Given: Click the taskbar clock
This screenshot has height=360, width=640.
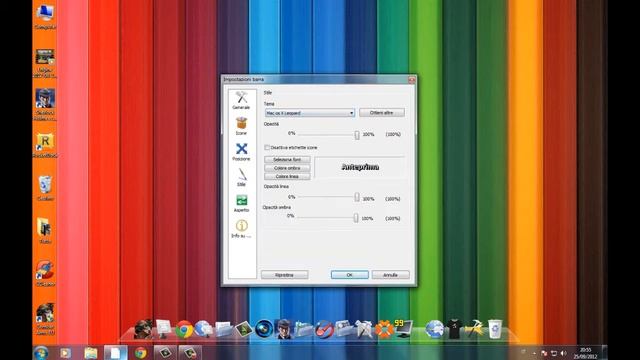Looking at the screenshot, I should click(x=586, y=353).
